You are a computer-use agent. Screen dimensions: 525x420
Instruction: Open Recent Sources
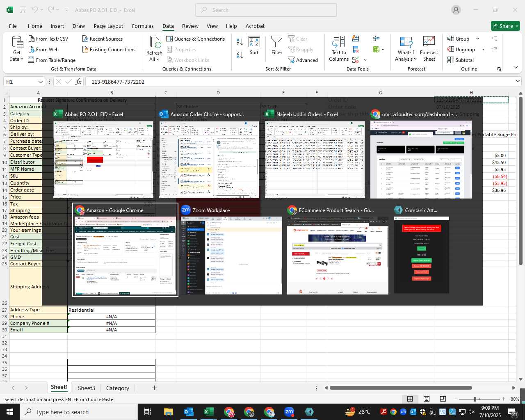[x=102, y=39]
